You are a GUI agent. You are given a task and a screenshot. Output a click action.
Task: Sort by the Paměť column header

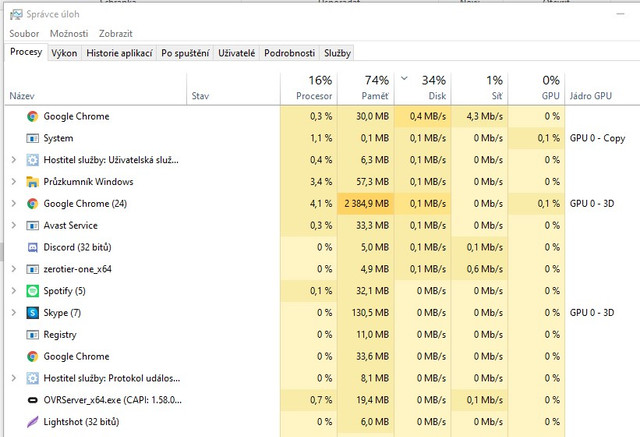[366, 89]
